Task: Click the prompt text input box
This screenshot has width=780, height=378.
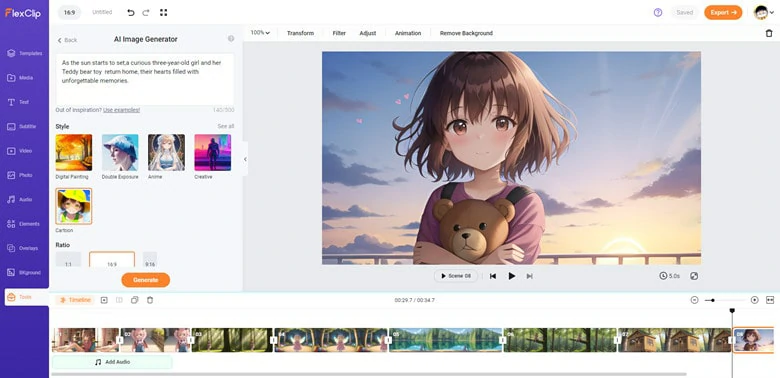Action: tap(145, 80)
